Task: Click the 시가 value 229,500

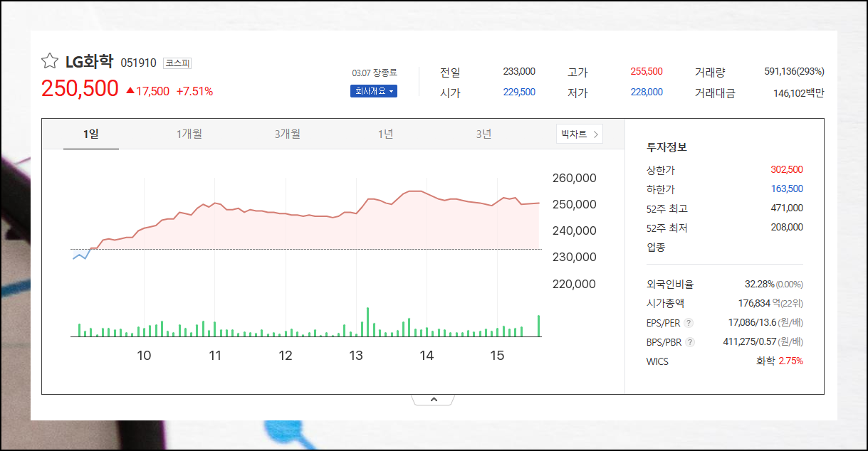Action: [x=519, y=92]
